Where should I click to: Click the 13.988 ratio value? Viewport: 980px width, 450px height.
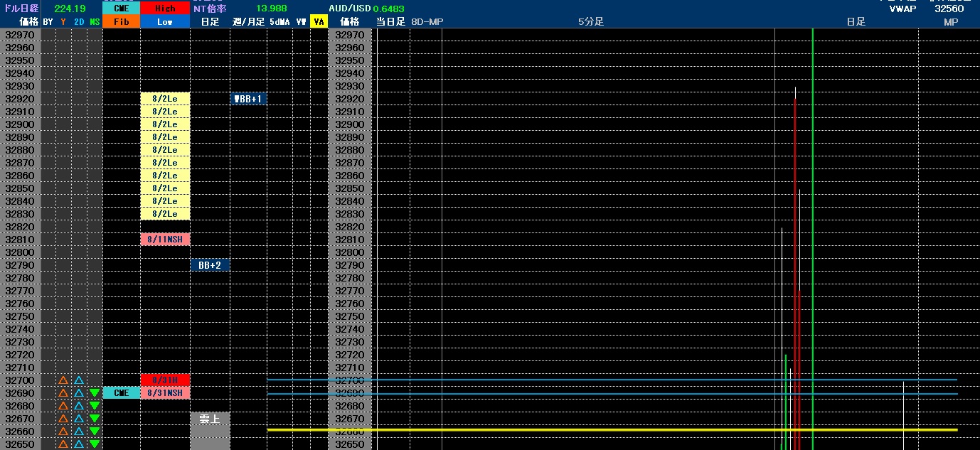pos(272,9)
